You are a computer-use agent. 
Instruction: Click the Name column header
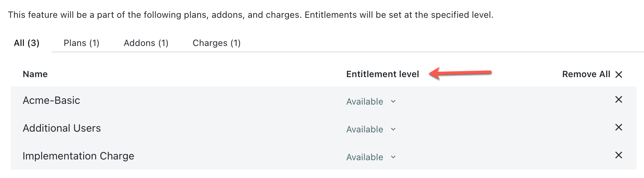point(35,74)
